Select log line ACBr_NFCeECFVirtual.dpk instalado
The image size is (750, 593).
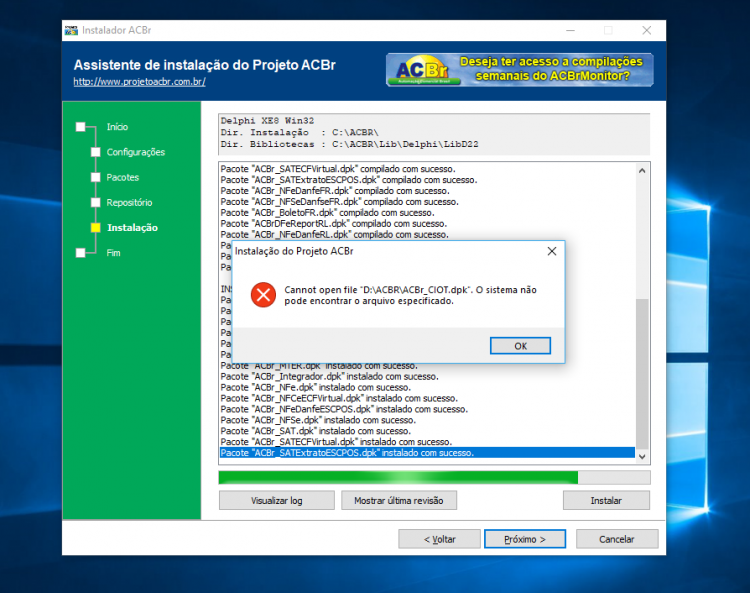[339, 398]
